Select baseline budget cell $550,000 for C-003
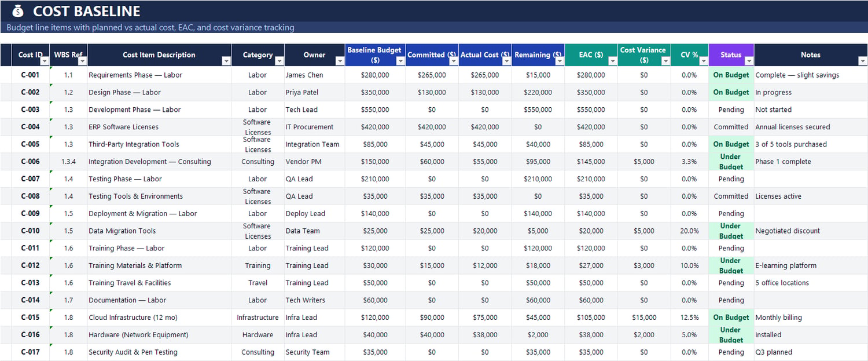Image resolution: width=868 pixels, height=361 pixels. pos(375,110)
